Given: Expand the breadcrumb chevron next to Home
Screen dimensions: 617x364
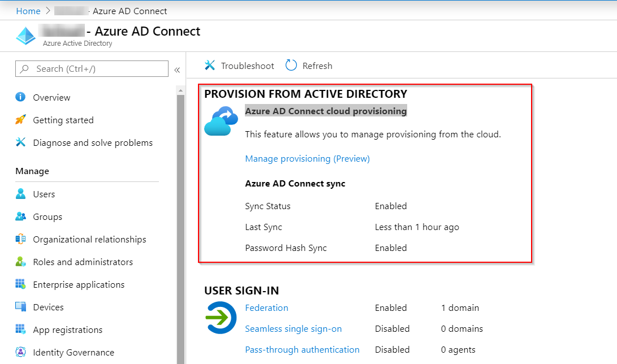Looking at the screenshot, I should tap(48, 10).
